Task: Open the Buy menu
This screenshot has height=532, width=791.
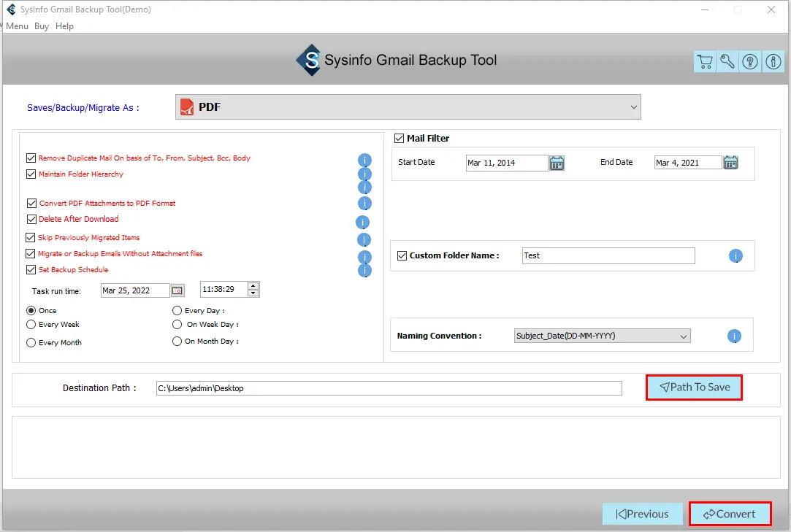Action: coord(41,26)
